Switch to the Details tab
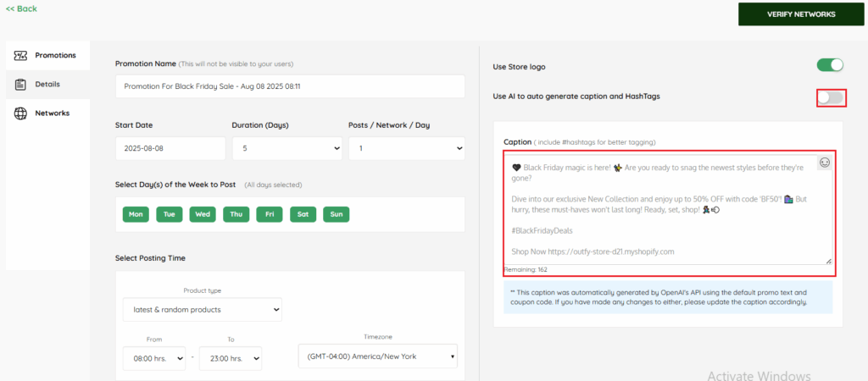The width and height of the screenshot is (868, 381). point(47,85)
